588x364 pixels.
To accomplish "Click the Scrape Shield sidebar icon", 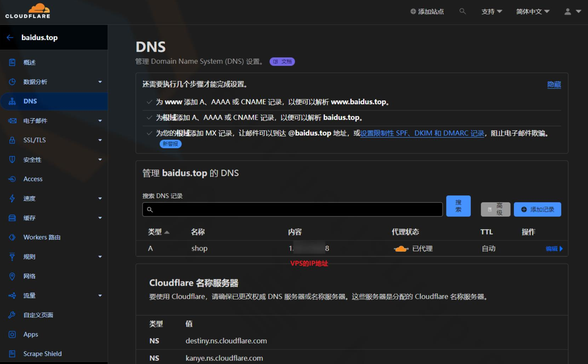I will pyautogui.click(x=12, y=354).
